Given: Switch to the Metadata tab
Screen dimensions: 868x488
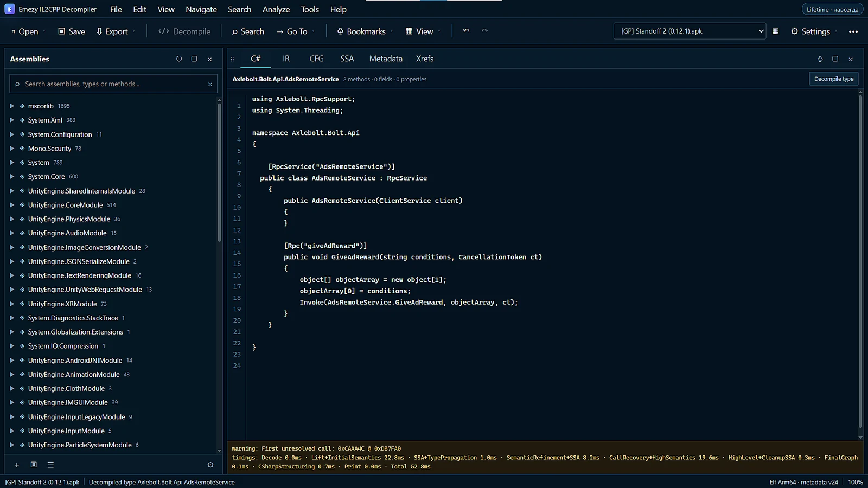Looking at the screenshot, I should (x=386, y=59).
